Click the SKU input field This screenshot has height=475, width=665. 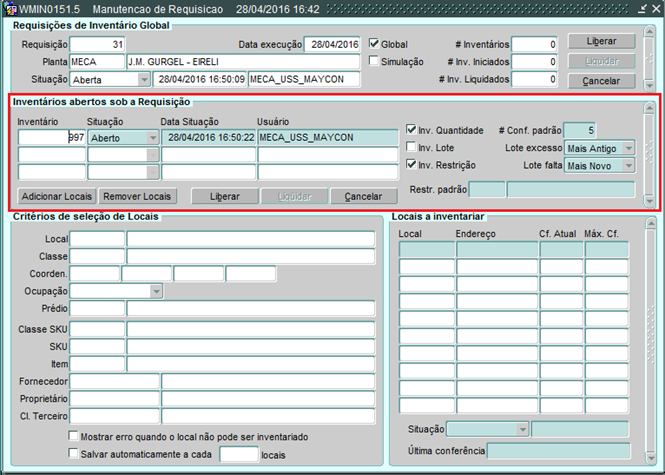tap(97, 346)
